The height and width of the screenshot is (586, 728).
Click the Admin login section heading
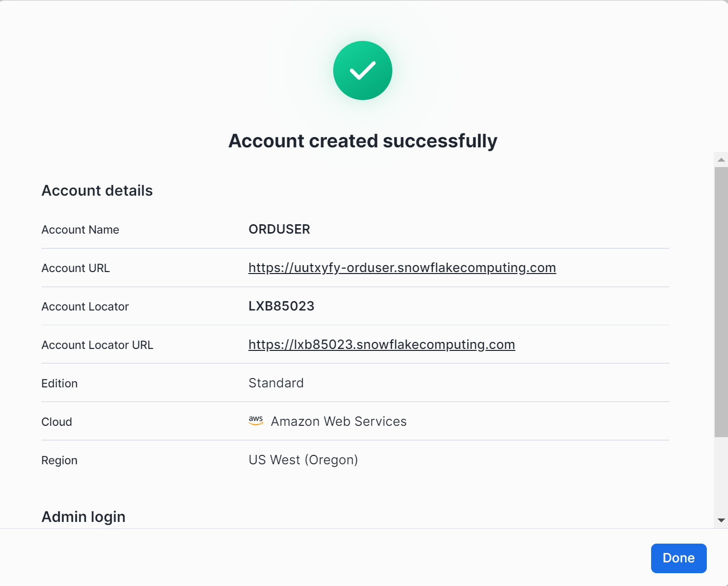pyautogui.click(x=83, y=517)
